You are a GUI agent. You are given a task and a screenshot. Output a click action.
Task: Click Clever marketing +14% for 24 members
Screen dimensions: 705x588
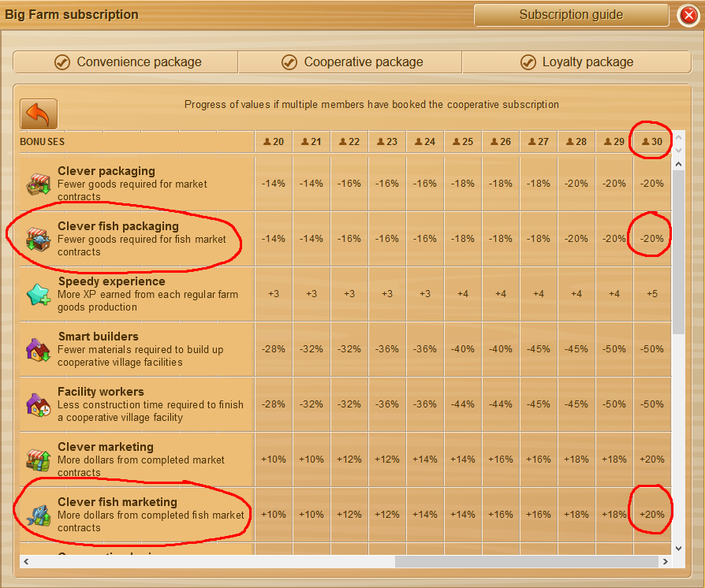pyautogui.click(x=425, y=460)
